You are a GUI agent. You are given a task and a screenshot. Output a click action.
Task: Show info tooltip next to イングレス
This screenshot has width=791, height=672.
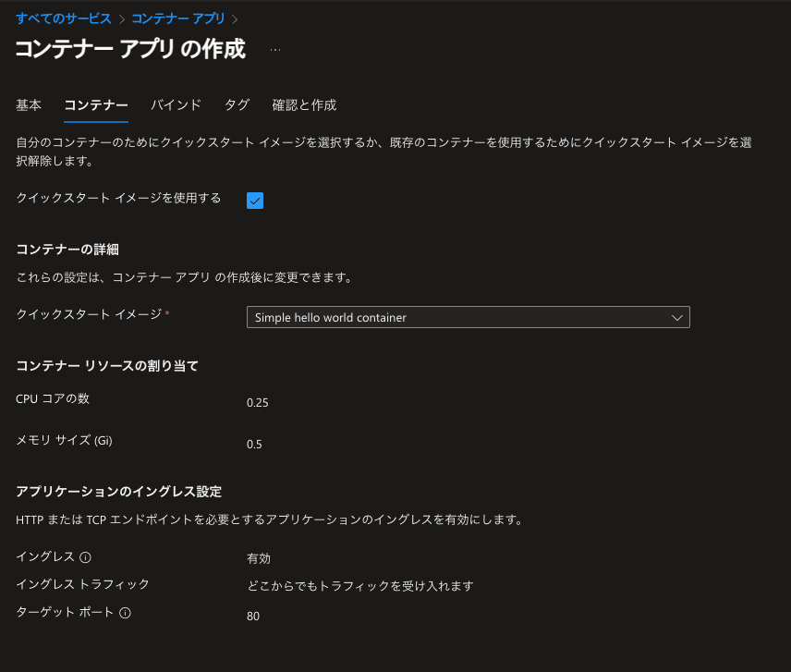86,557
